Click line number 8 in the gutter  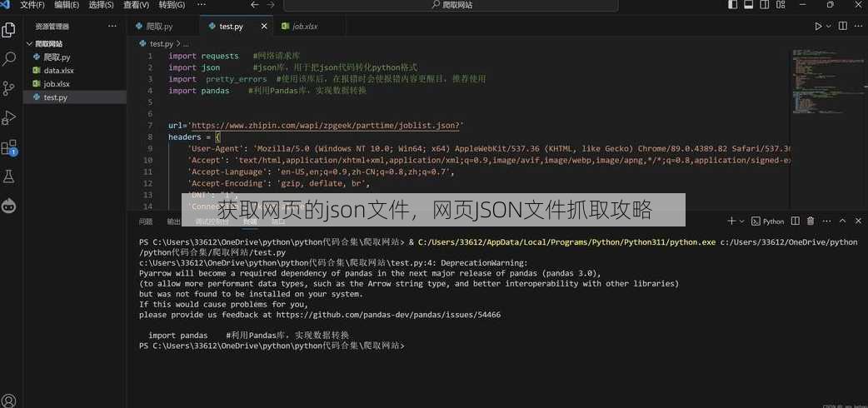[150, 137]
